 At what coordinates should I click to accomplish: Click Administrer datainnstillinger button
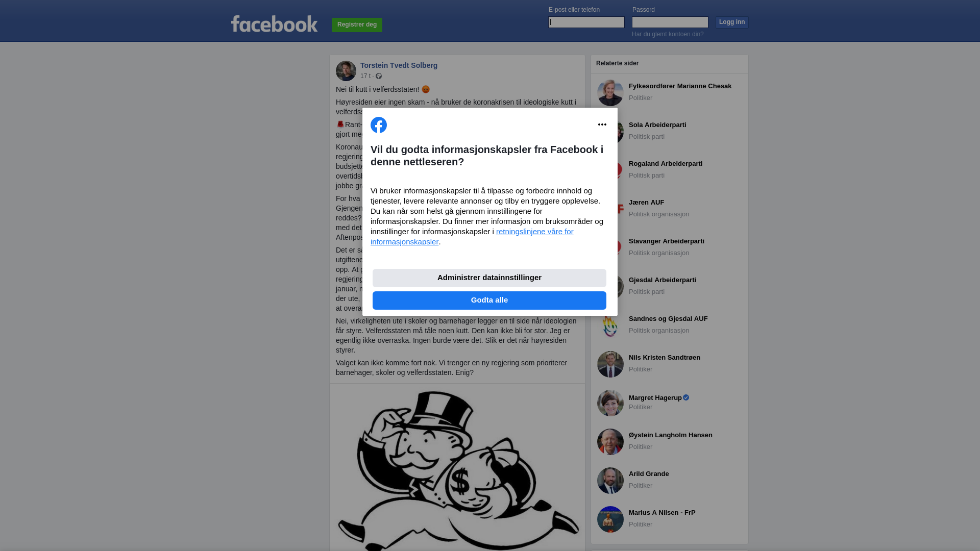[x=489, y=278]
